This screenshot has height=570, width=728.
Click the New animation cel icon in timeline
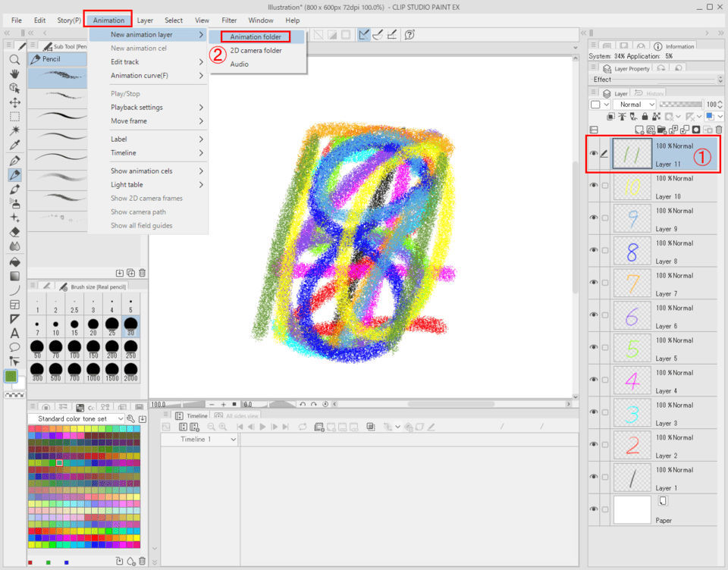tap(318, 426)
